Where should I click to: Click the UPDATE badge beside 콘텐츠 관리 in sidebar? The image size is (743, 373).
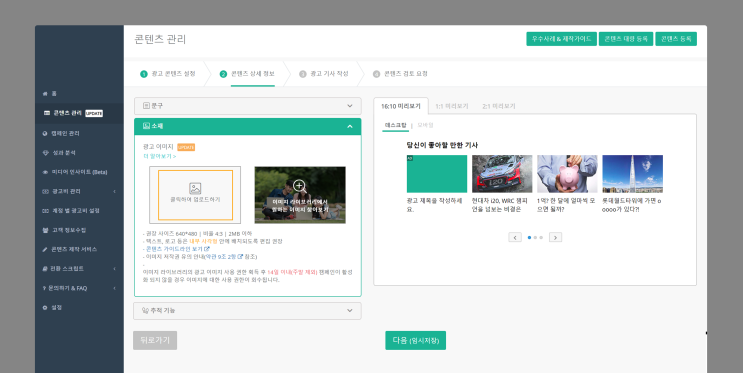click(x=94, y=113)
